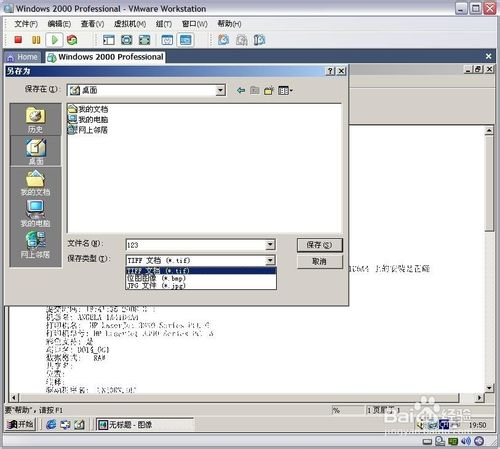Viewport: 500px width, 449px height.
Task: Select 我的文档 in the places bar
Action: coord(35,183)
